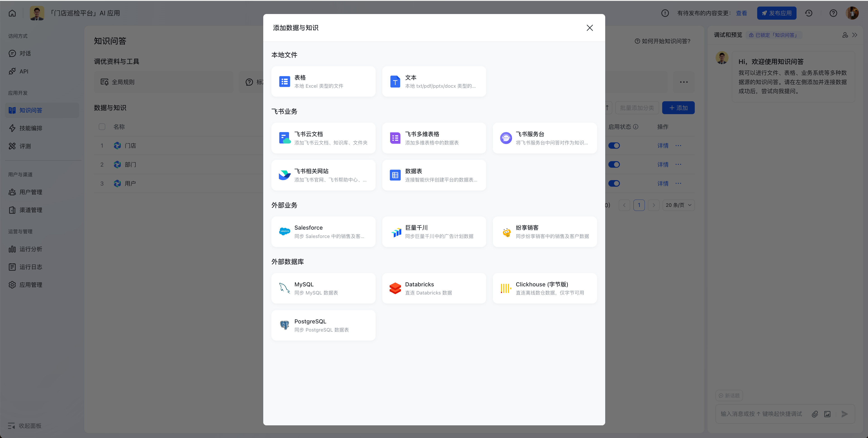Open 详情 for the 门店 row

663,146
